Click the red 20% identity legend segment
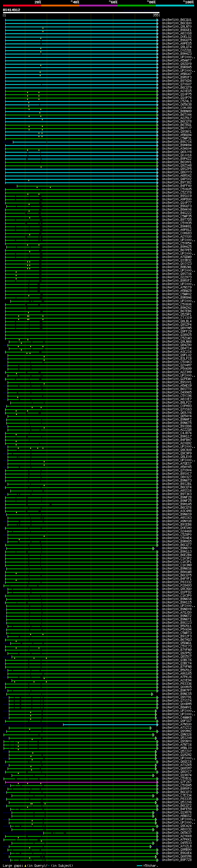This screenshot has width=197, height=868. [22, 6]
